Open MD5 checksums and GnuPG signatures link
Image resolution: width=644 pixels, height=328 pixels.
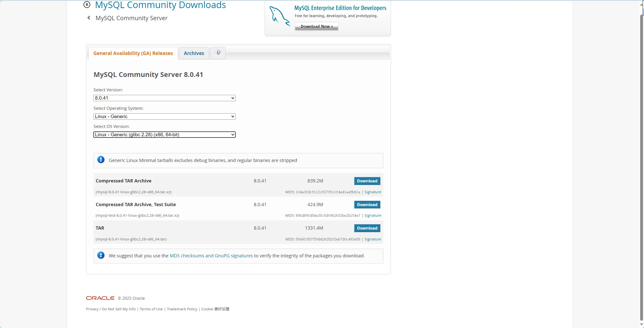click(211, 256)
